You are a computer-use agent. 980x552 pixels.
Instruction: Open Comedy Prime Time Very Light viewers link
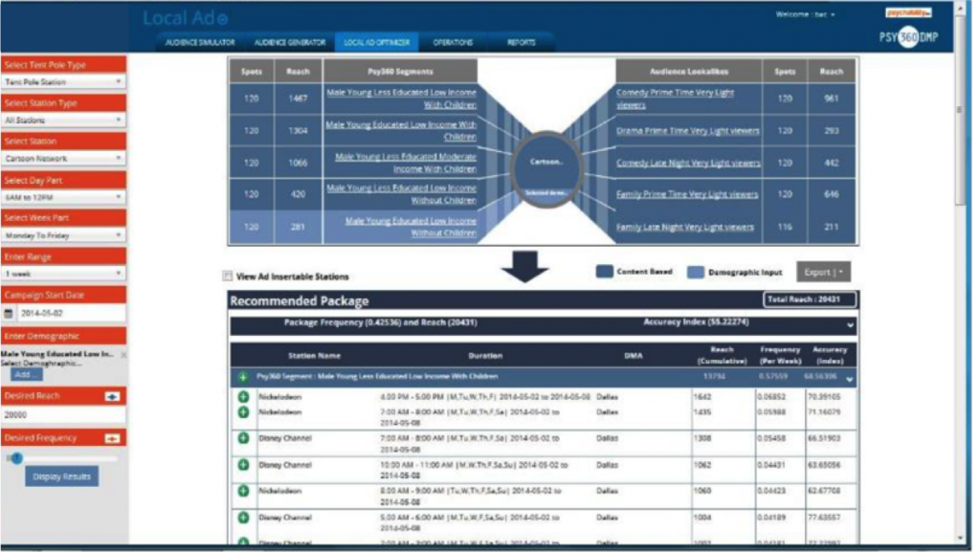pos(675,99)
